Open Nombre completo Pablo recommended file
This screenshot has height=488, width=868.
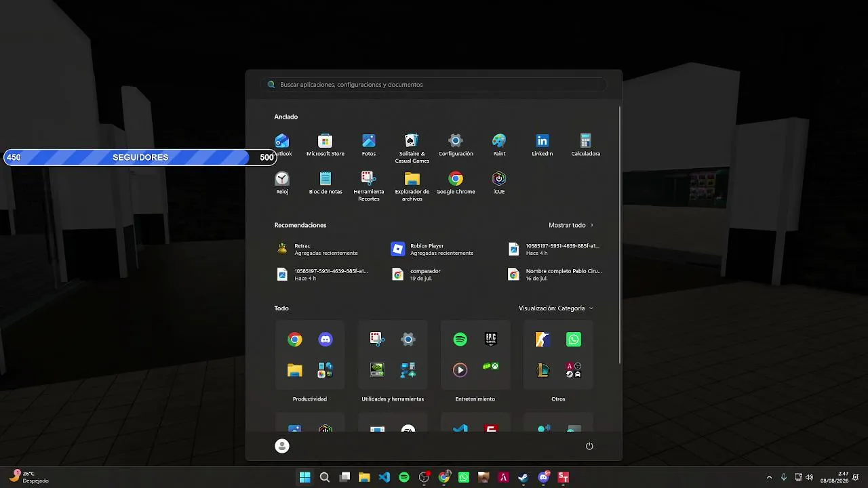pos(555,274)
